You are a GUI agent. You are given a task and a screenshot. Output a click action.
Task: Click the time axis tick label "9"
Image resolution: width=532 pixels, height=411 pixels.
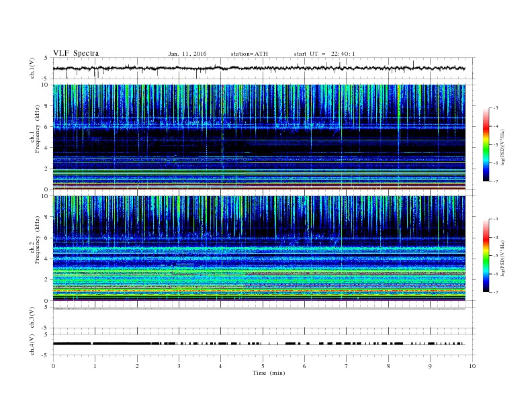pos(430,366)
